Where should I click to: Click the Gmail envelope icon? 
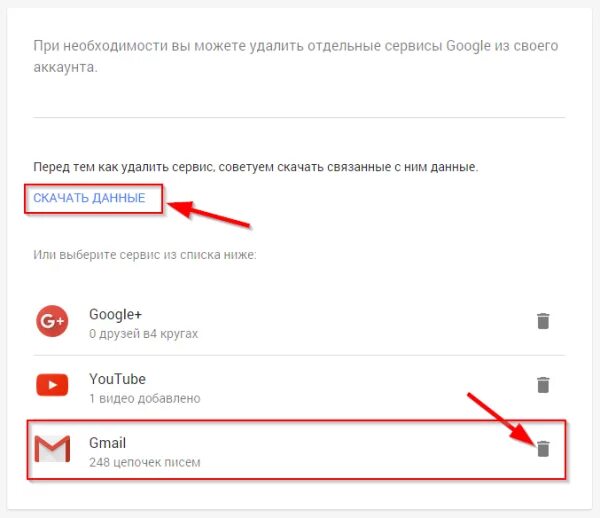point(52,448)
